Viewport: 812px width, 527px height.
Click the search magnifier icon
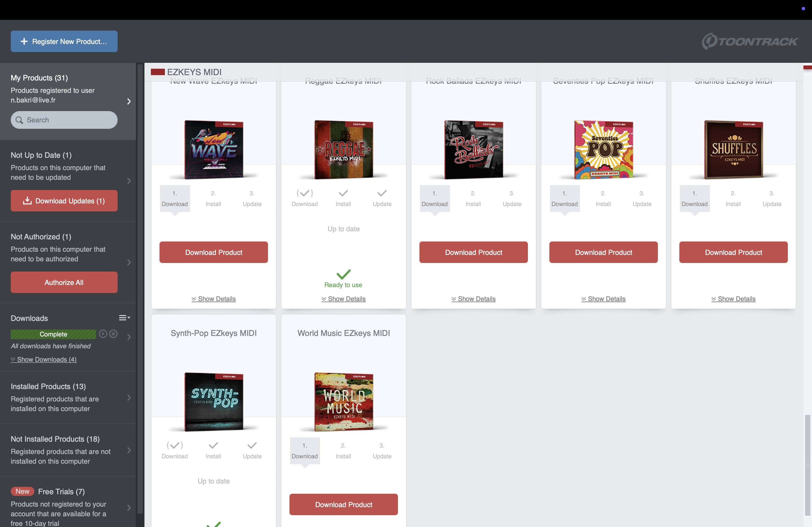click(19, 120)
